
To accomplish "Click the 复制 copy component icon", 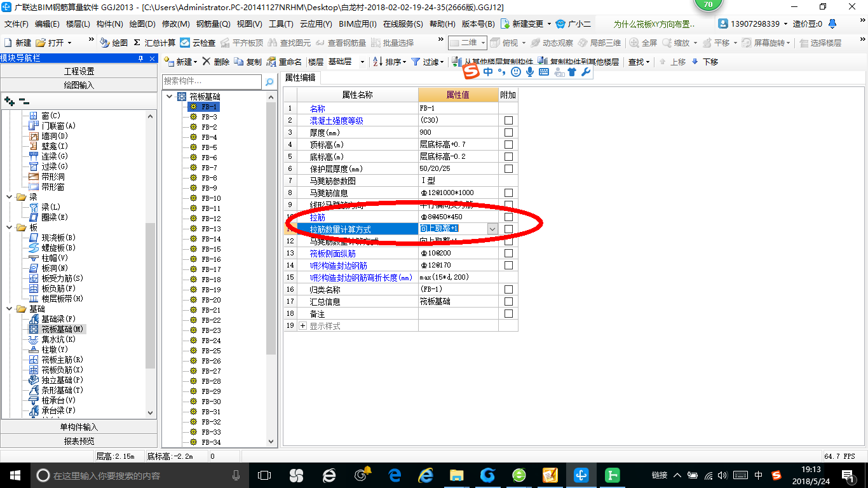I will tap(238, 62).
